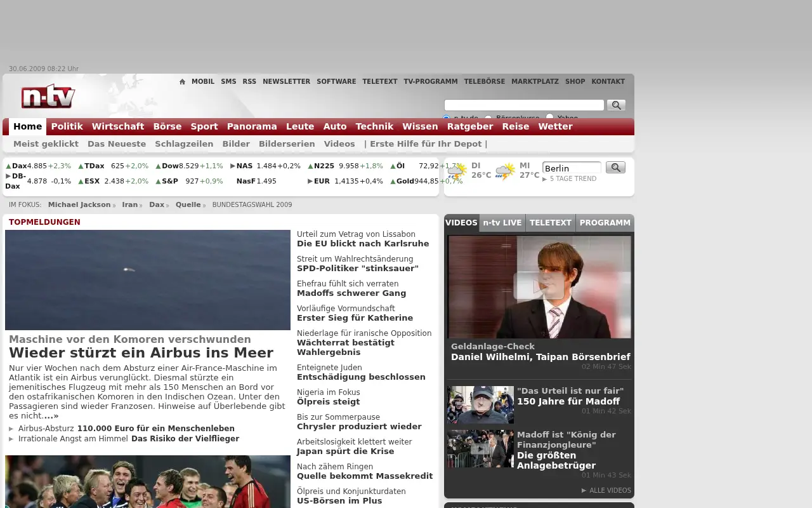Play the Daniel Wilhelmi video
This screenshot has height=508, width=812.
[539, 286]
